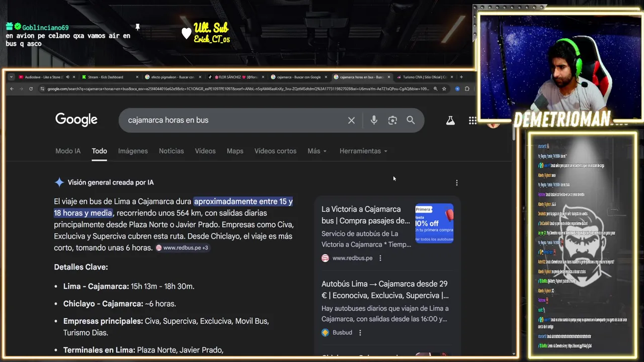Start voice search with the microphone icon

click(374, 120)
